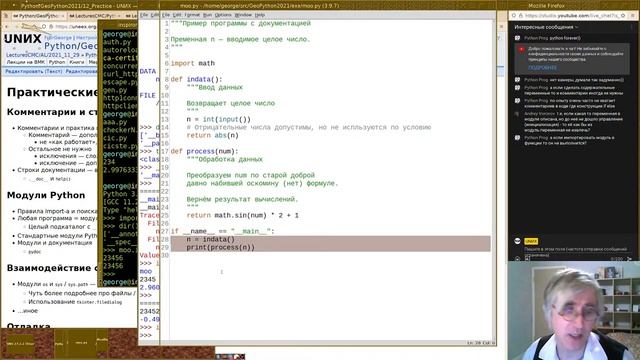Focus the uneex.org address bar
The width and height of the screenshot is (640, 360).
[76, 27]
